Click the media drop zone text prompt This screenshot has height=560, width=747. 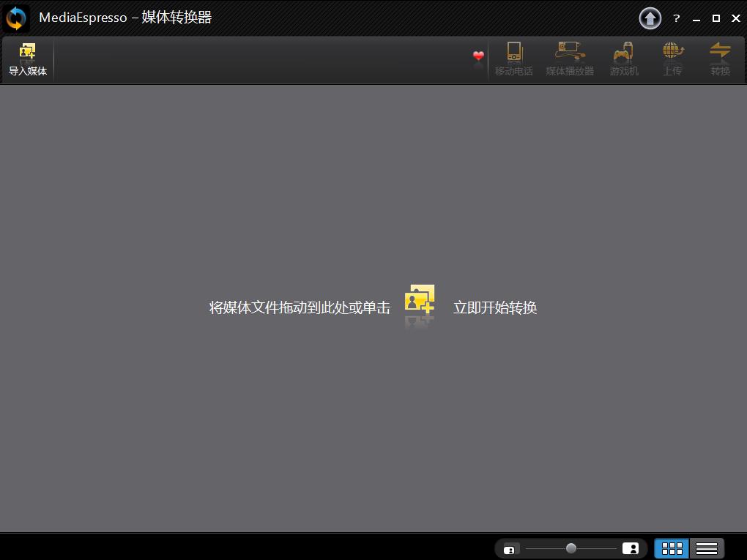(299, 308)
